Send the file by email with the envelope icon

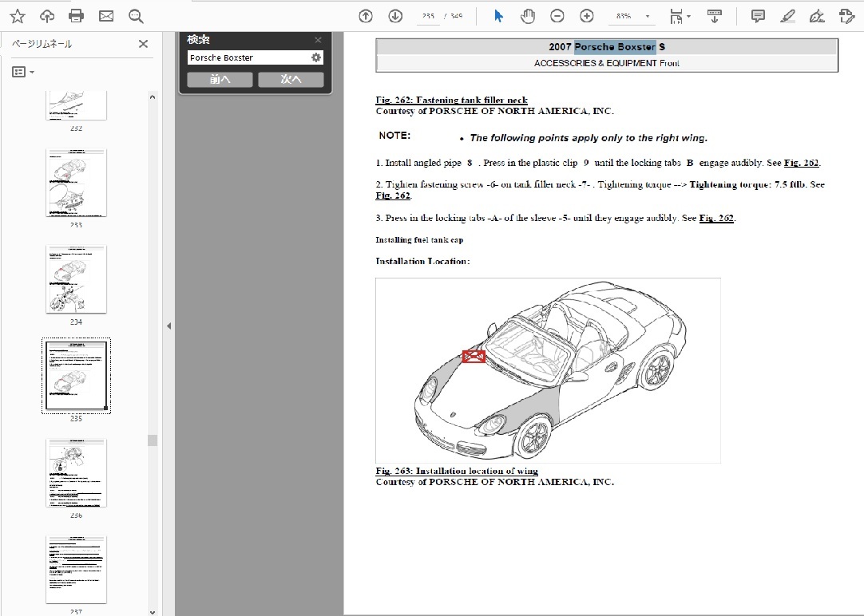(x=106, y=16)
